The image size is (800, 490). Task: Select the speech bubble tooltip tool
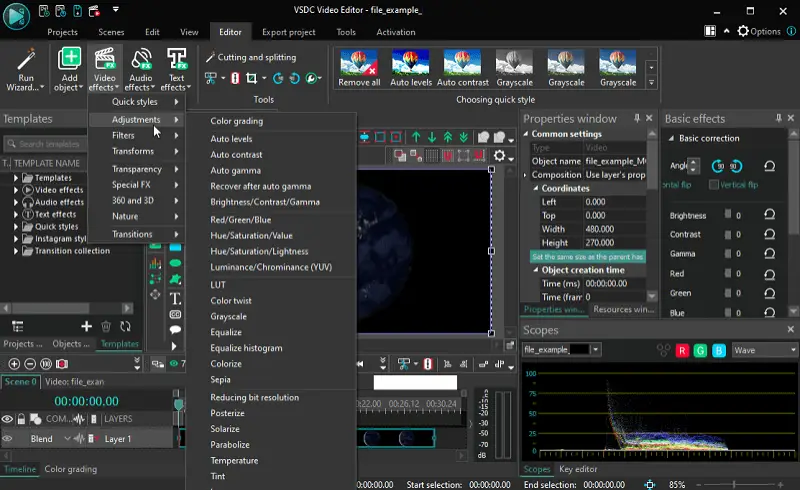click(x=175, y=330)
